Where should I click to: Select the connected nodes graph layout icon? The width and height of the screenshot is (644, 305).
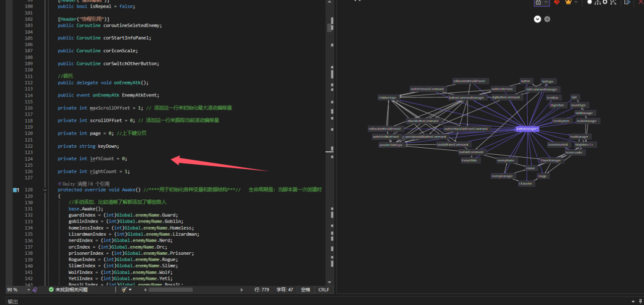click(613, 2)
